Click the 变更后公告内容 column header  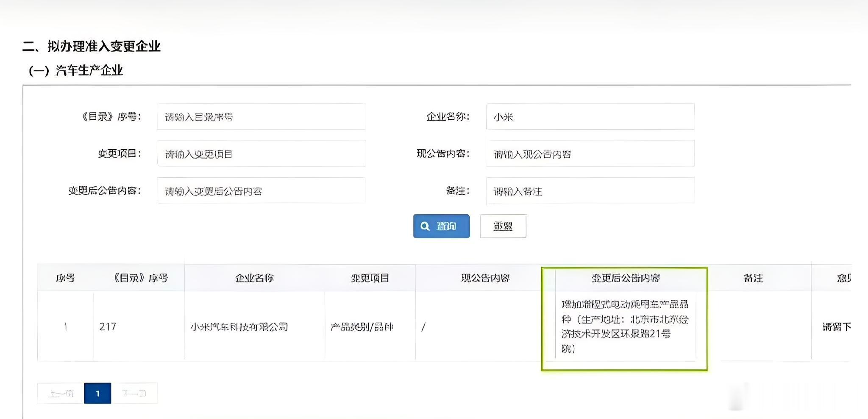tap(626, 278)
